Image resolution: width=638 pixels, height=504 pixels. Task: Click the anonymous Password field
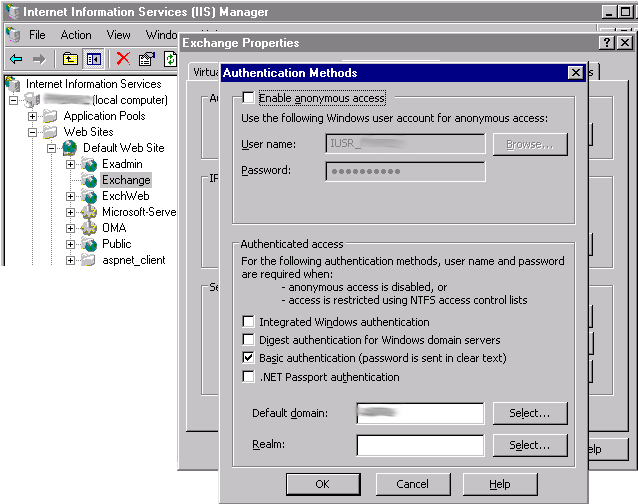405,171
